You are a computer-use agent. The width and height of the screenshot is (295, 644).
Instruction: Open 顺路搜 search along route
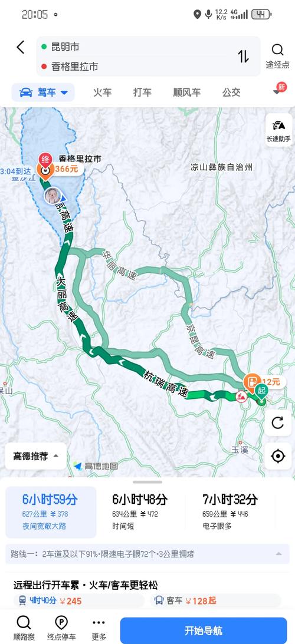[x=24, y=629]
